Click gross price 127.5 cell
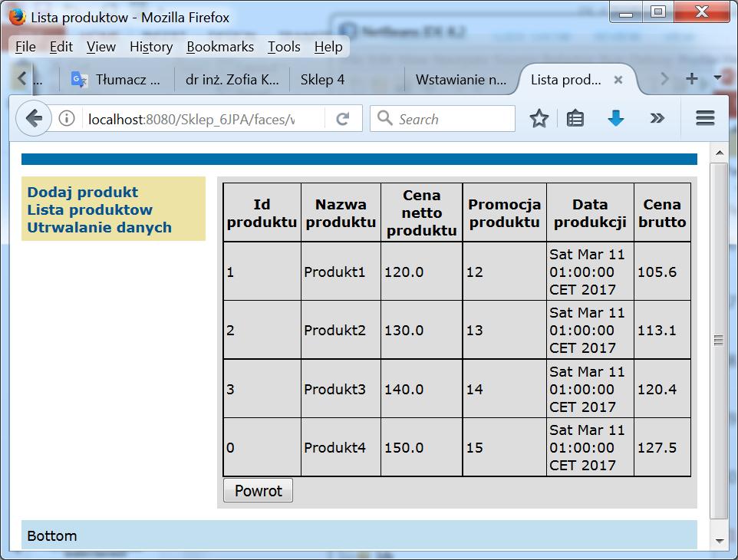The width and height of the screenshot is (738, 560). (x=662, y=447)
